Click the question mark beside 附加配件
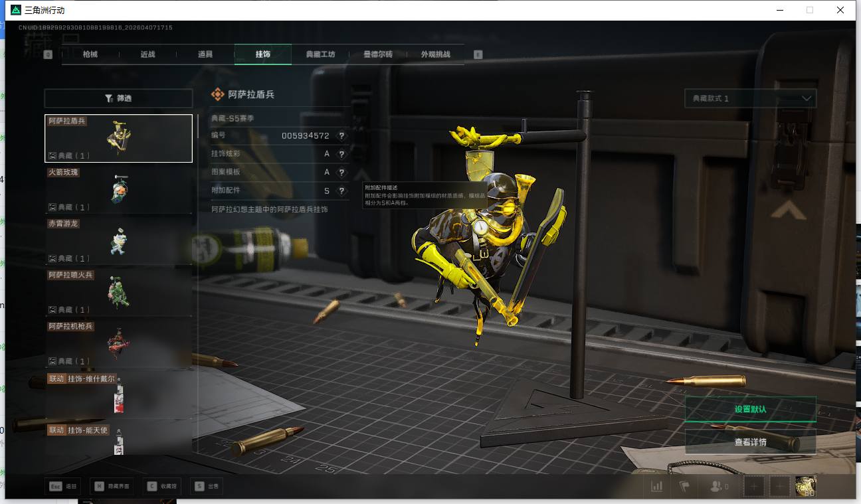 341,191
